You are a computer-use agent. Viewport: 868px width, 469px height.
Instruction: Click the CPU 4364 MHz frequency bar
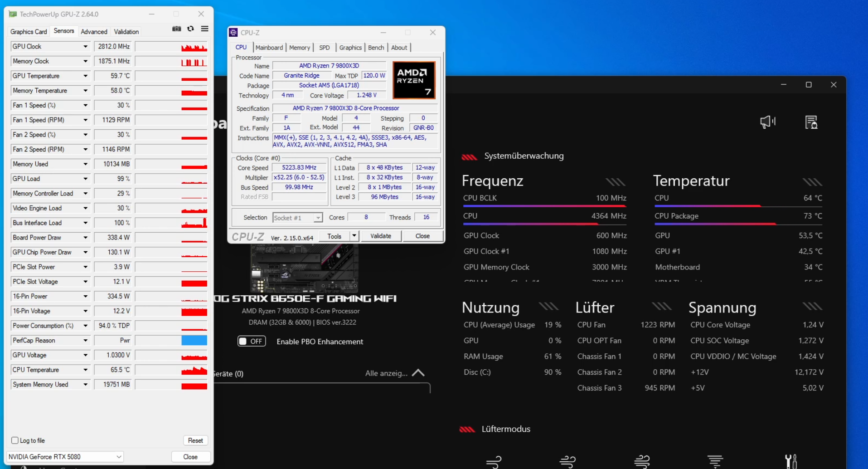coord(544,224)
